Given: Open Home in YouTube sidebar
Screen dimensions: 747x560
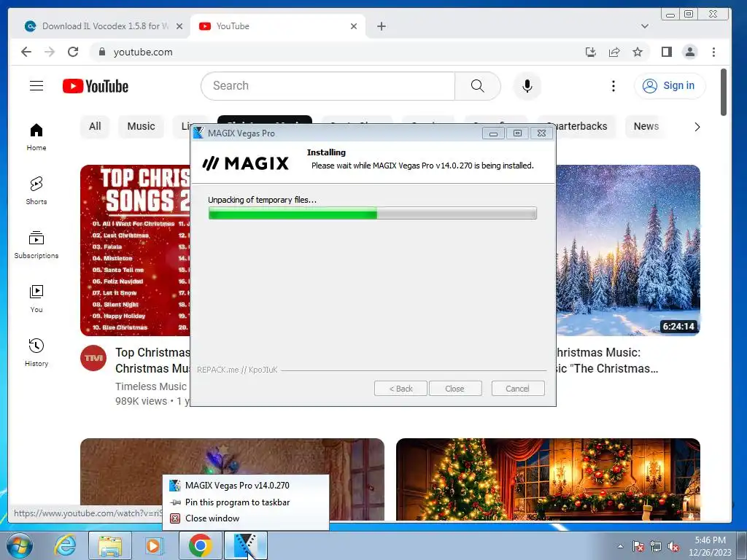Looking at the screenshot, I should [x=36, y=136].
